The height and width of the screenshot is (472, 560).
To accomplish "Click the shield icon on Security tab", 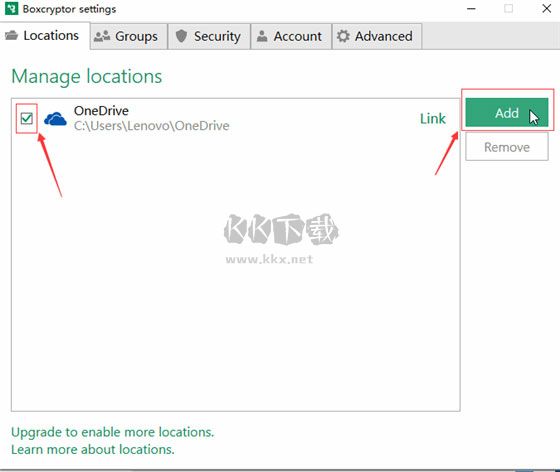I will (181, 36).
